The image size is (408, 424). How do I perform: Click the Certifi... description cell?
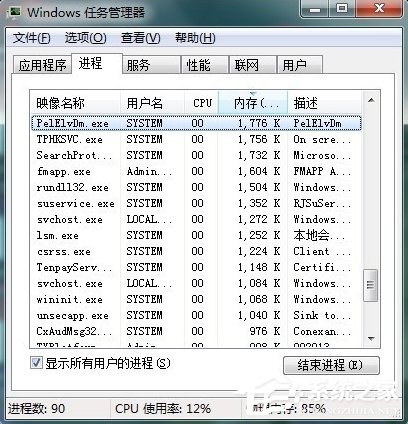coord(322,267)
